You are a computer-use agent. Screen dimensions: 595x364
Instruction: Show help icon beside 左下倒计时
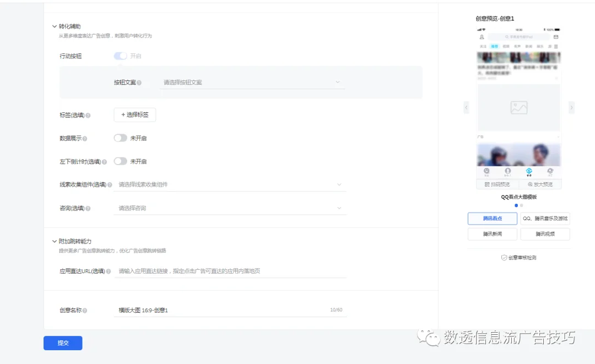coord(104,162)
